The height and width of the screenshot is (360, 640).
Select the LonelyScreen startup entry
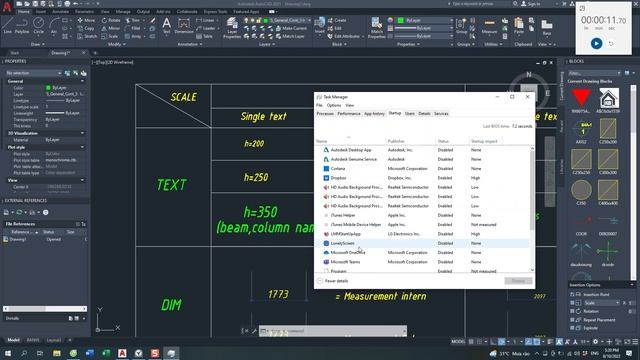[423, 243]
